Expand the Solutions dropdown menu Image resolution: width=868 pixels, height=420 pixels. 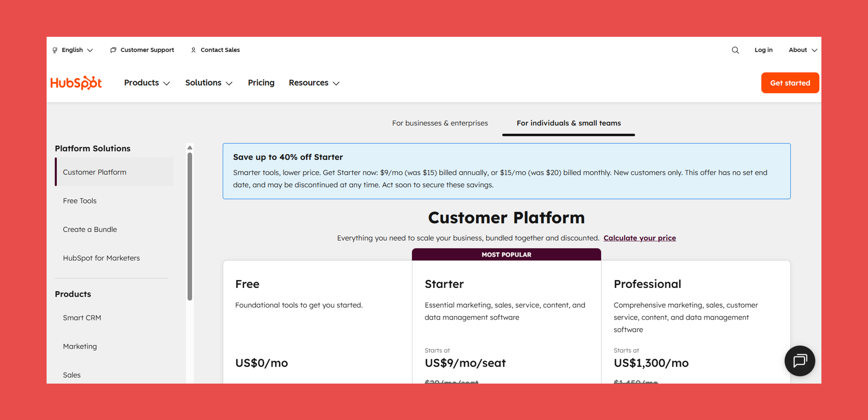point(209,83)
